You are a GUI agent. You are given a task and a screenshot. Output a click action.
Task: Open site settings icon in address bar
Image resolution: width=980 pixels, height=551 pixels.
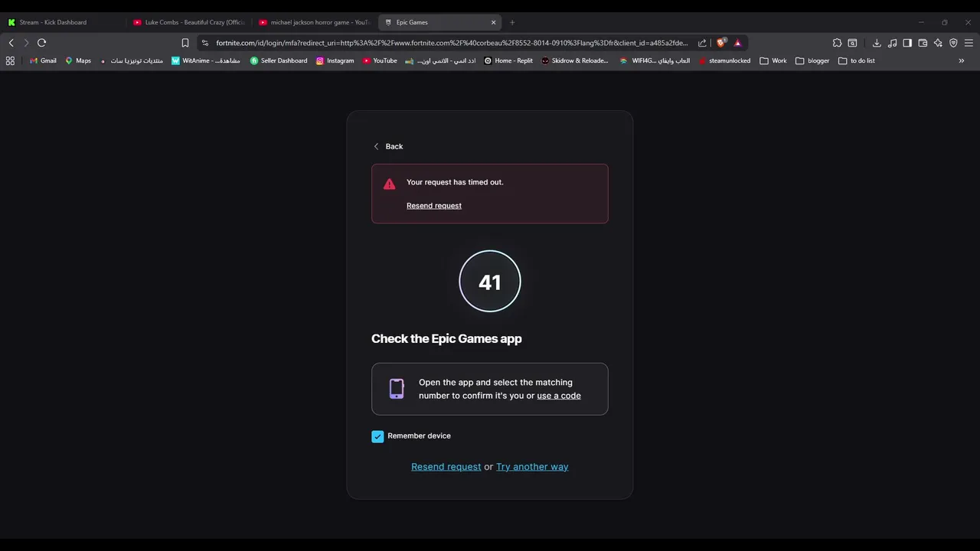pos(205,43)
